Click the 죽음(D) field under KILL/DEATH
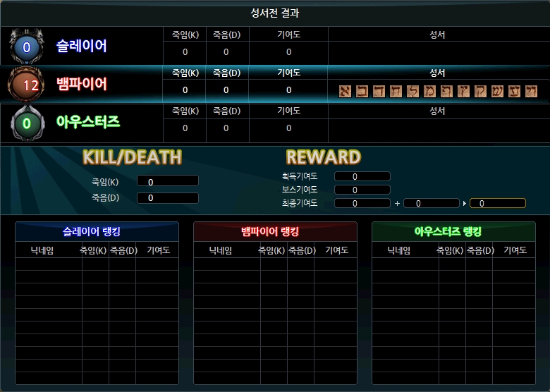550x392 pixels. (167, 198)
